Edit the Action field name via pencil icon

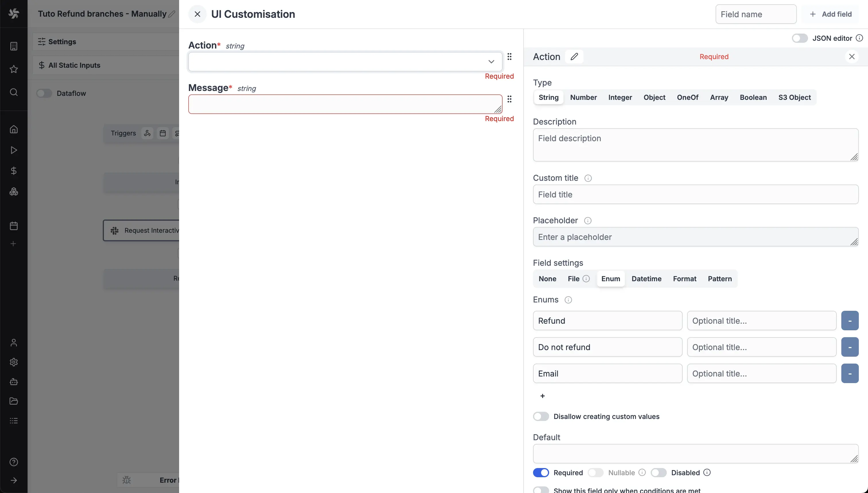574,56
